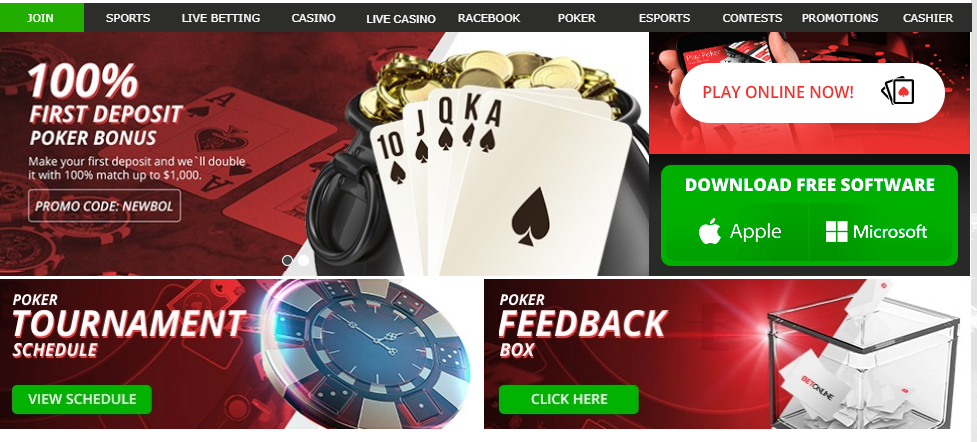Open the Sports menu
Screen dimensions: 977x442
[x=128, y=18]
